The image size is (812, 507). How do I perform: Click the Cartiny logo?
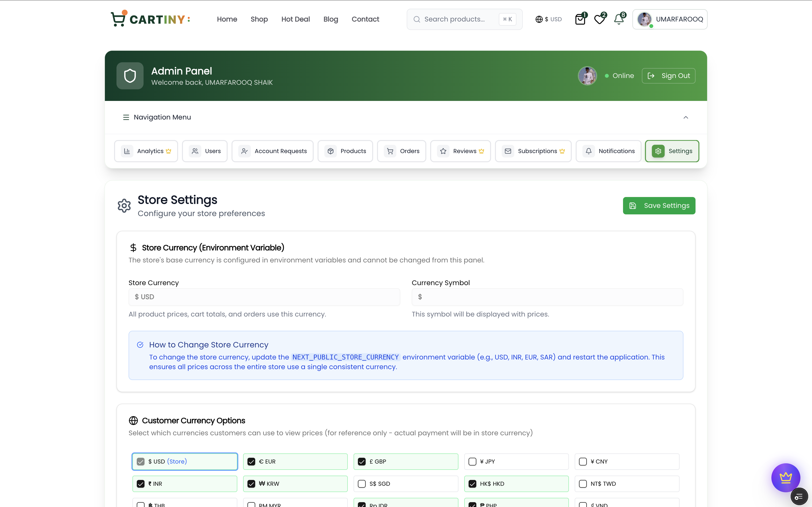(151, 19)
